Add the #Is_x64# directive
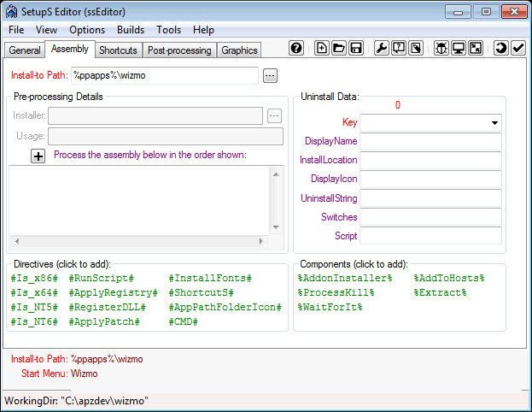This screenshot has width=532, height=412. click(x=34, y=293)
